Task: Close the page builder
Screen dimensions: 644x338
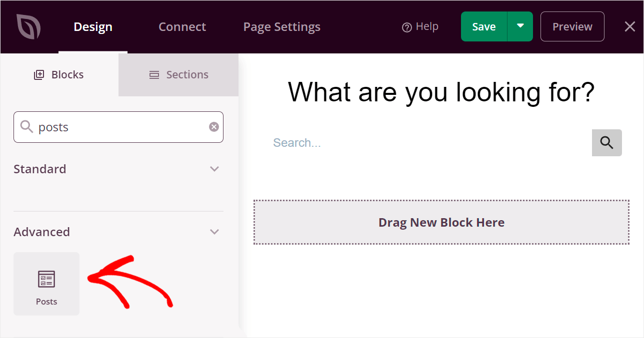Action: coord(630,26)
